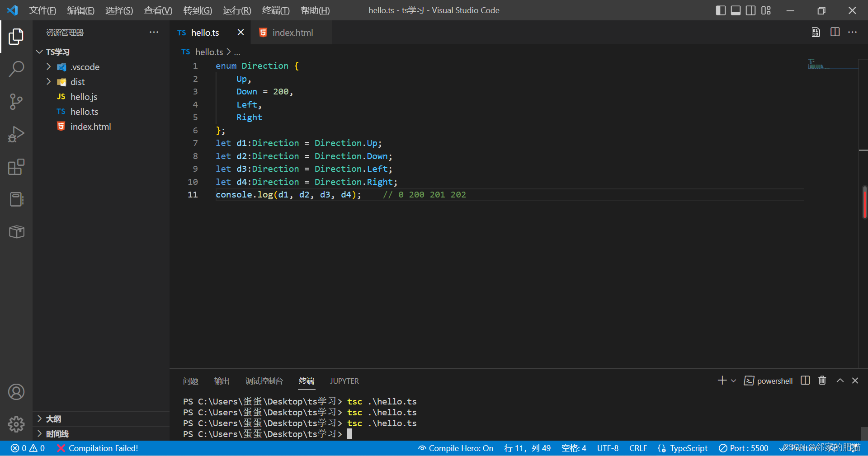Change end of line CRLF setting
Screen dimensions: 868x456
click(638, 448)
